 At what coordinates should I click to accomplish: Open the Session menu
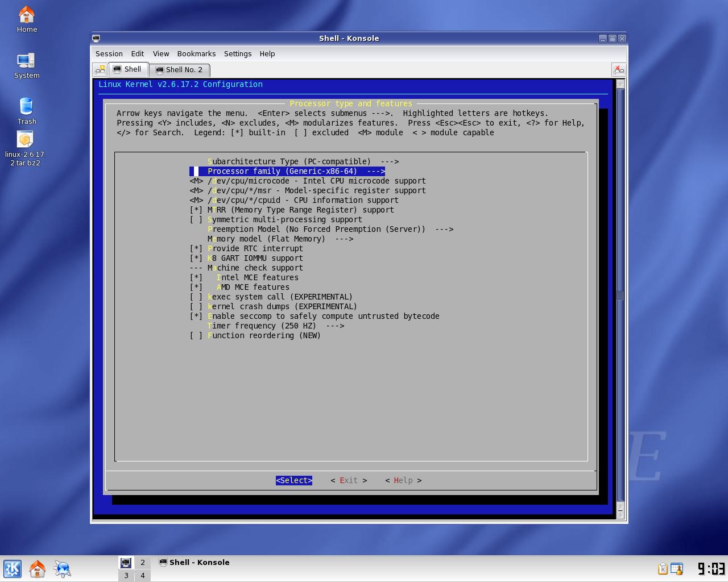[109, 53]
